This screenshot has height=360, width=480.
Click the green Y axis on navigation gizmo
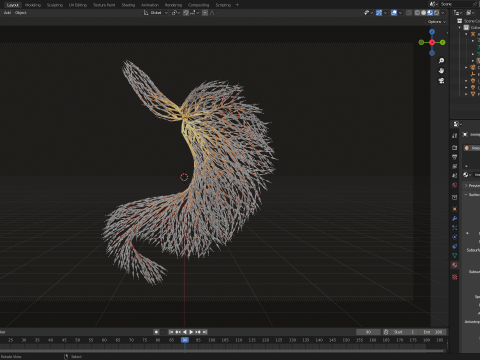pyautogui.click(x=443, y=42)
